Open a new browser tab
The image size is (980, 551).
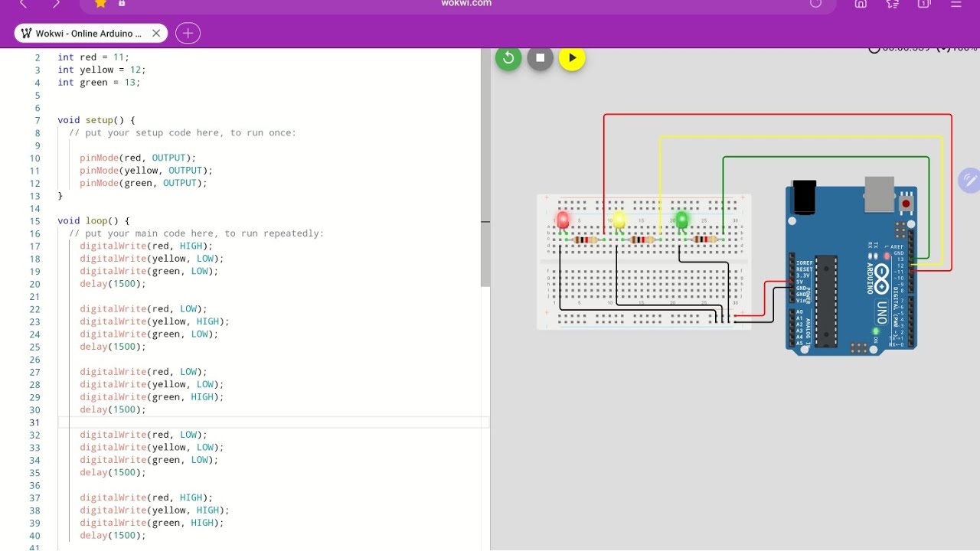pos(188,33)
